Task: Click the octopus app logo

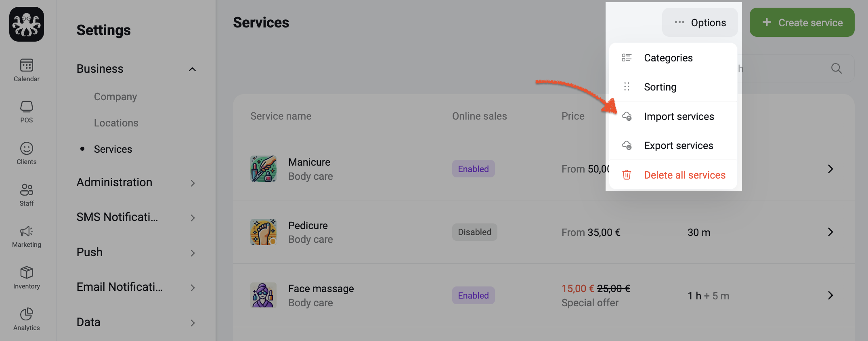Action: pyautogui.click(x=27, y=24)
